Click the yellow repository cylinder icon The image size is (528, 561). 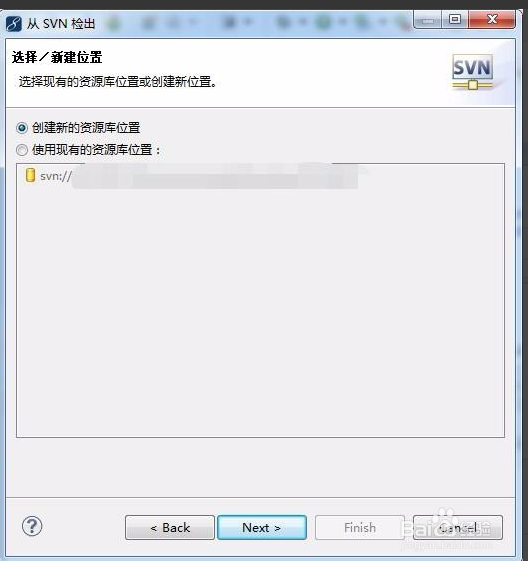click(x=30, y=175)
